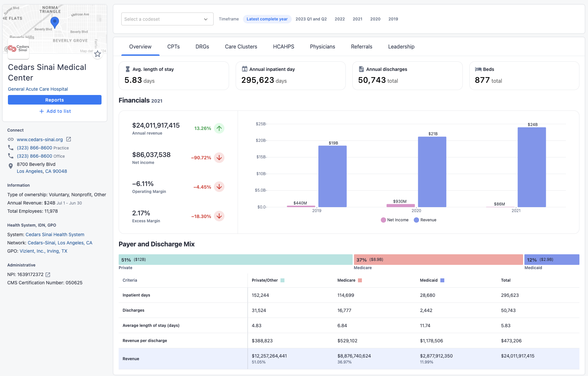Open external link icon beside NPI number

[48, 274]
